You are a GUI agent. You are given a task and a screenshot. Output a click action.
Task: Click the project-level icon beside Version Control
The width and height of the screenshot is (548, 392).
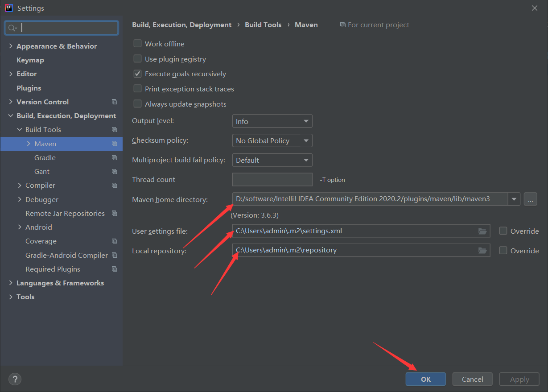(x=115, y=102)
